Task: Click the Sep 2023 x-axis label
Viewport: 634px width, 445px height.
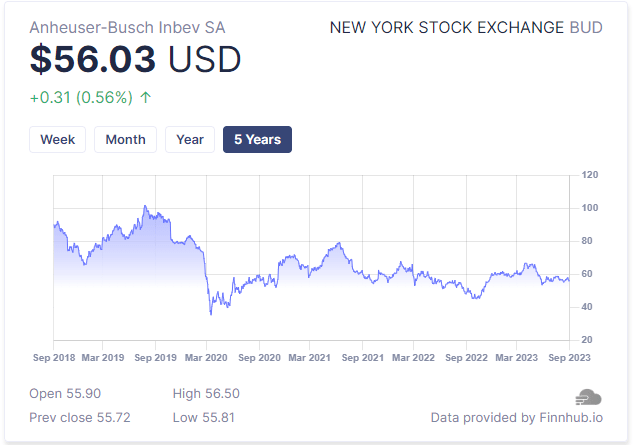Action: (x=567, y=357)
